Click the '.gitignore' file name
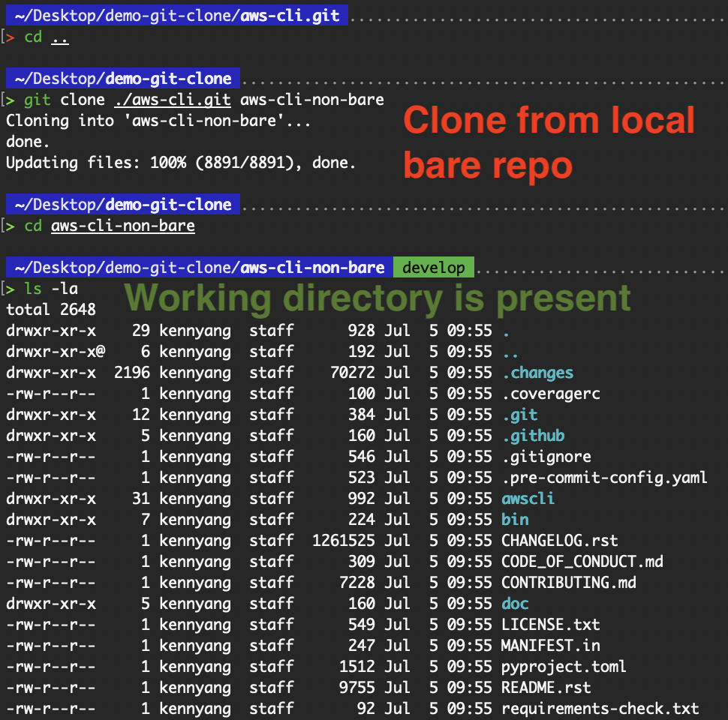 (x=547, y=457)
